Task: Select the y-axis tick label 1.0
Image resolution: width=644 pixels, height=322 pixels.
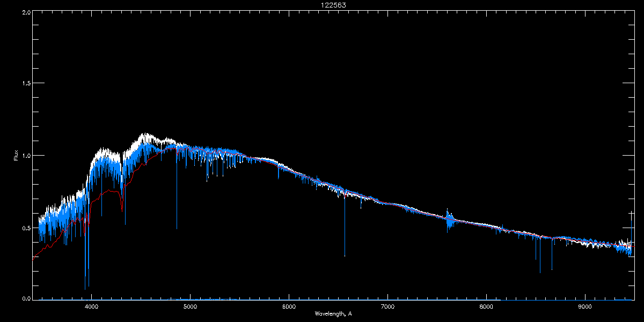Action: 26,156
